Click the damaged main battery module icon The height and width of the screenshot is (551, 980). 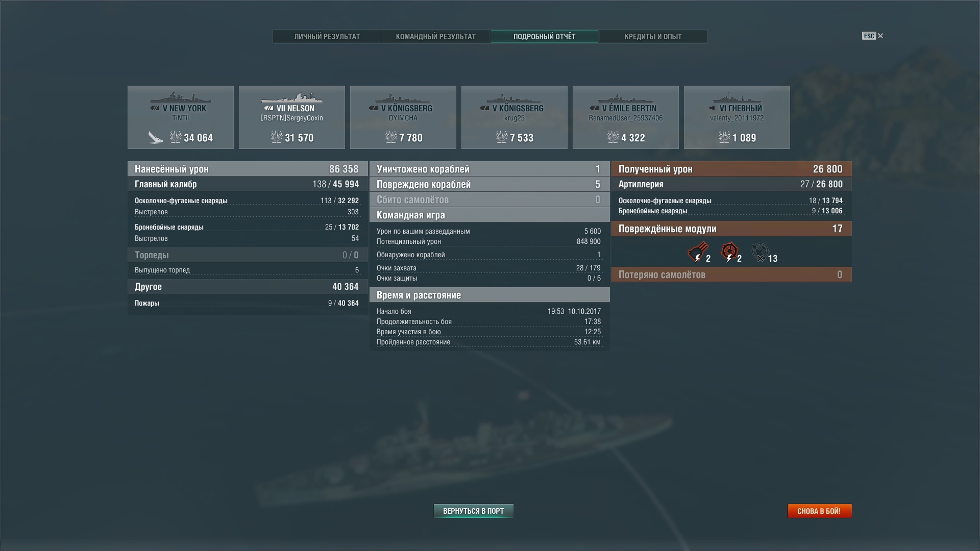[x=697, y=252]
